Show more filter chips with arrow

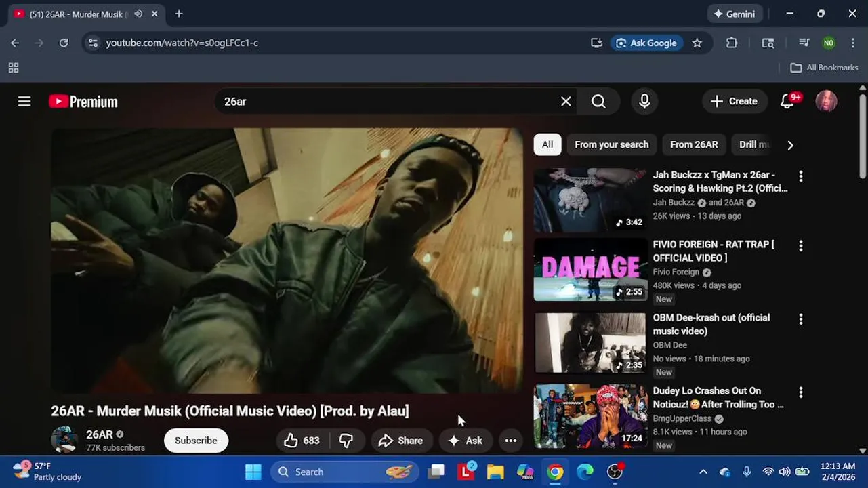point(790,145)
